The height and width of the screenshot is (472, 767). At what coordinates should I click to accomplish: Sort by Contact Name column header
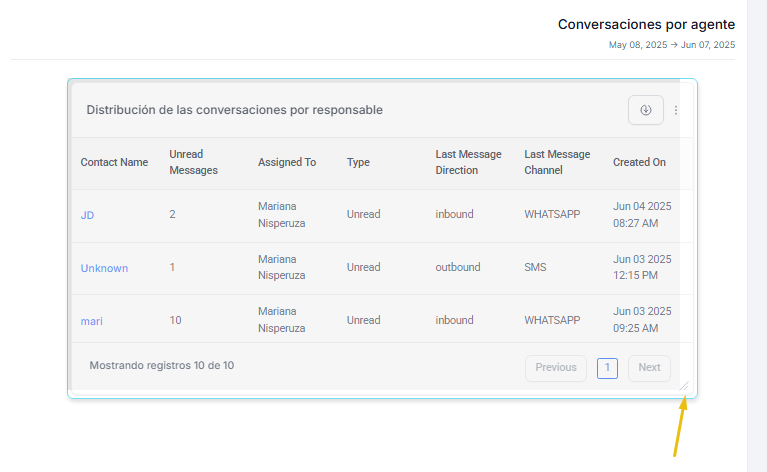pos(114,162)
